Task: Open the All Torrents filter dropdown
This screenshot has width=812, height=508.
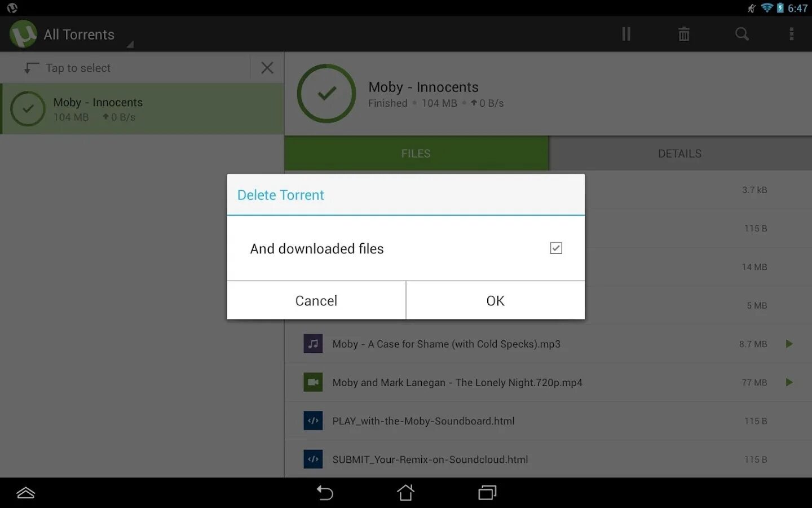Action: coord(79,34)
